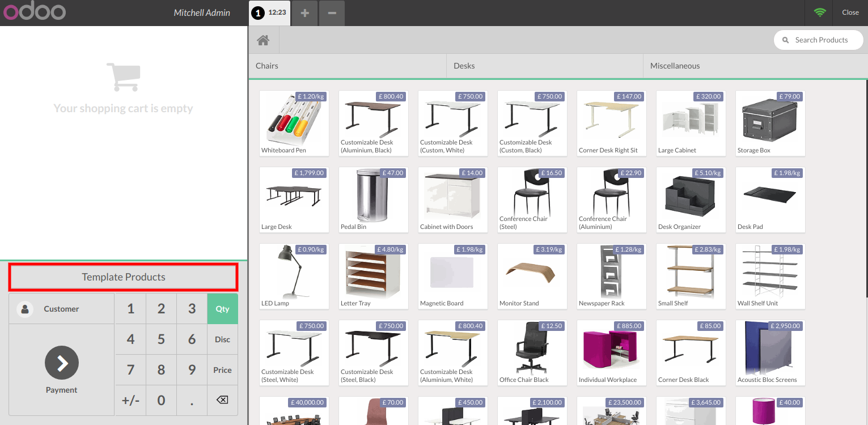
Task: Close the point of sale session
Action: [850, 12]
